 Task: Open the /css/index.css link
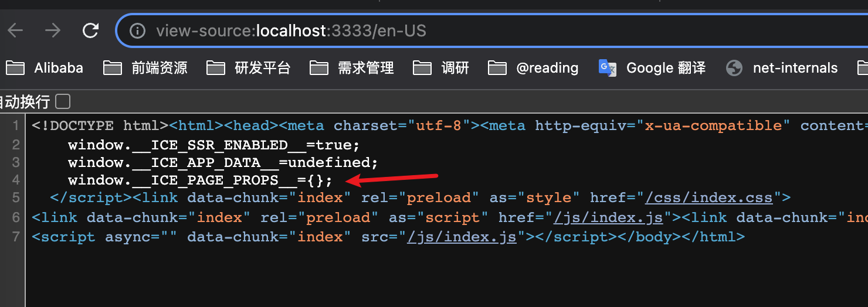[709, 197]
